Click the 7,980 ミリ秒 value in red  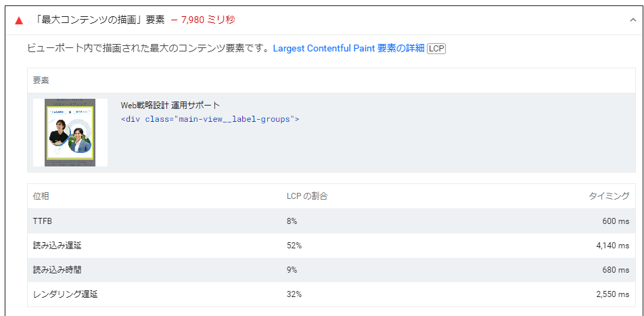click(208, 20)
